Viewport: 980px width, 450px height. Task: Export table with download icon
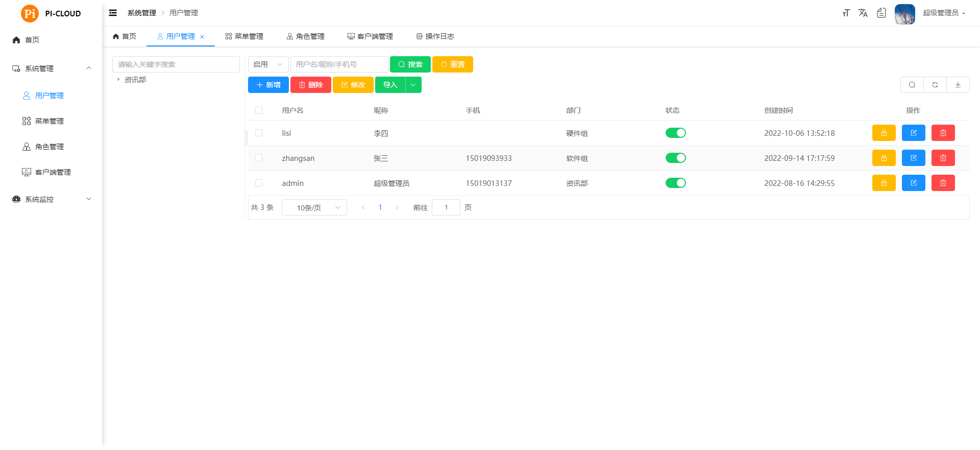tap(958, 85)
